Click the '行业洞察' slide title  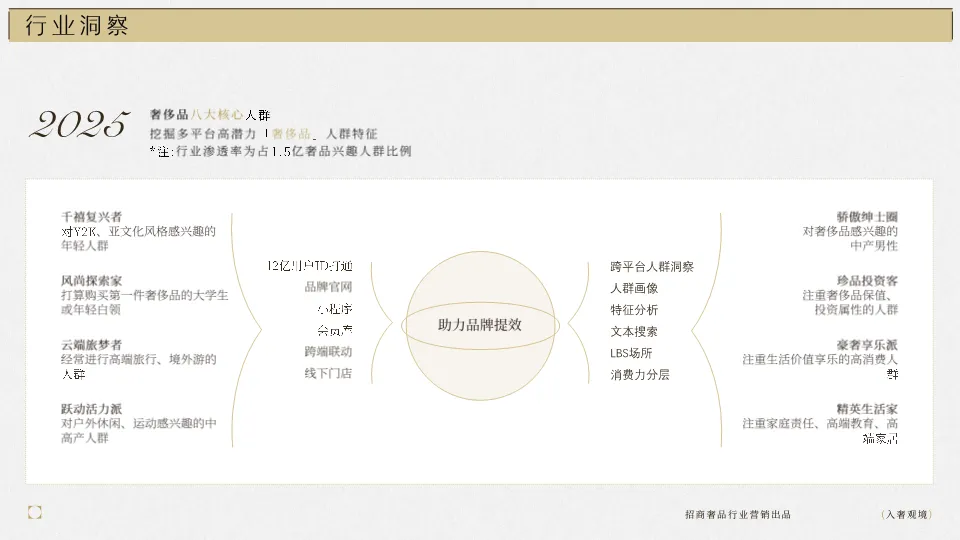[x=77, y=26]
